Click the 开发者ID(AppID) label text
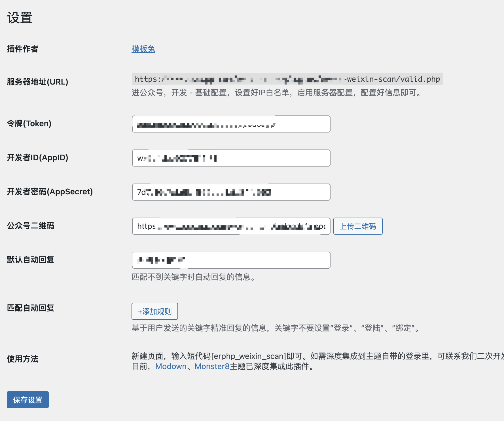504x421 pixels. [x=37, y=158]
